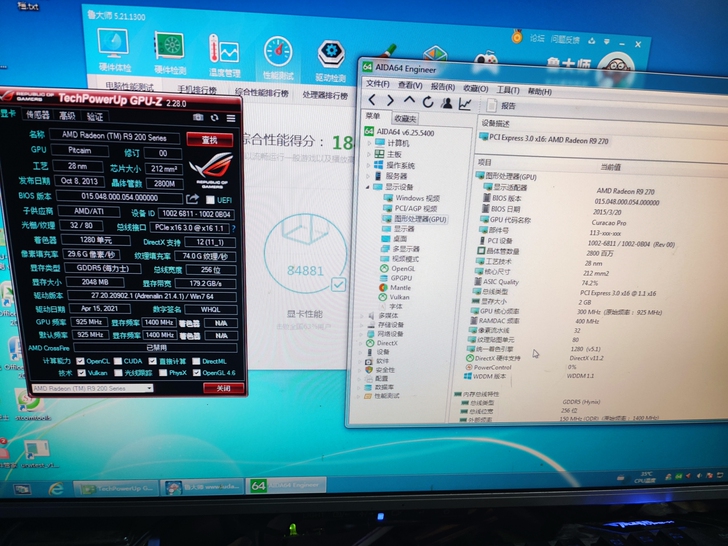Toggle OpenCL checkbox in GPU-Z

click(80, 361)
